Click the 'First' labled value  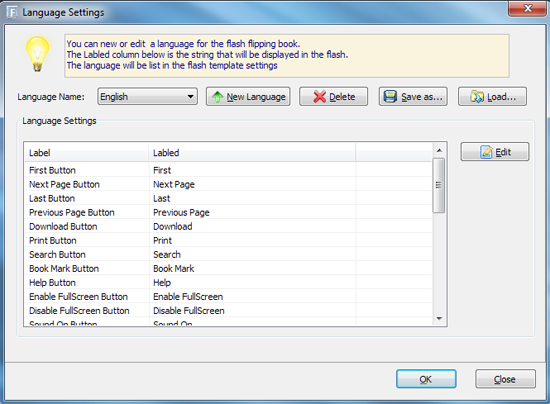click(x=162, y=170)
